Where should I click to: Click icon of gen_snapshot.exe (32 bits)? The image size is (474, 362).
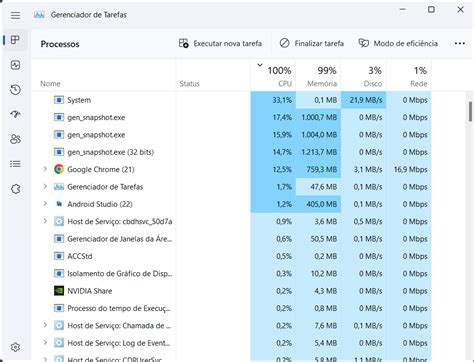point(59,152)
